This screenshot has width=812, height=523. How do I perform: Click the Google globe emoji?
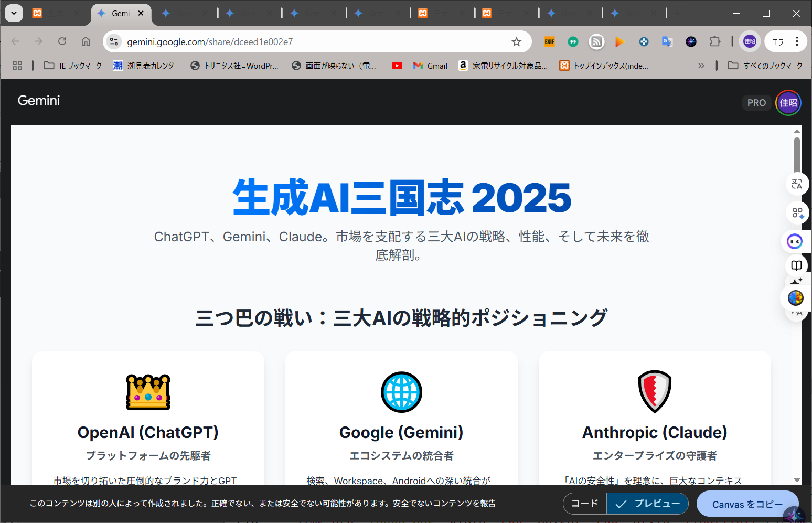click(x=401, y=392)
